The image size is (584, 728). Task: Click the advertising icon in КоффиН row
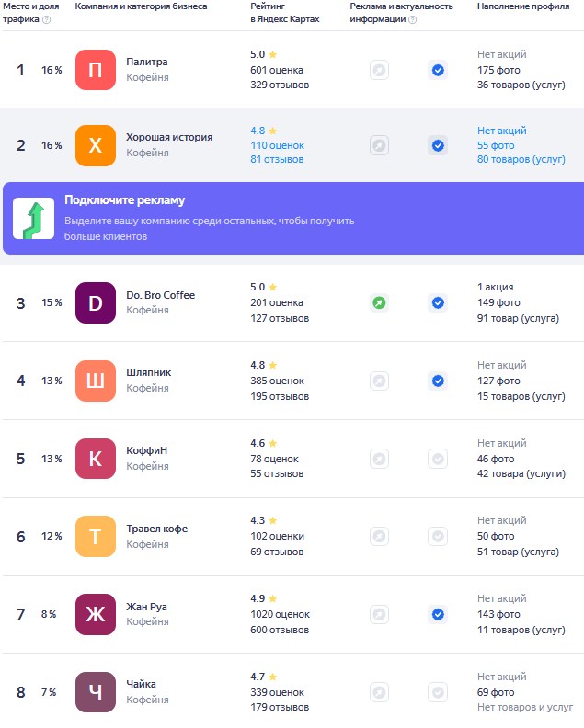click(379, 459)
